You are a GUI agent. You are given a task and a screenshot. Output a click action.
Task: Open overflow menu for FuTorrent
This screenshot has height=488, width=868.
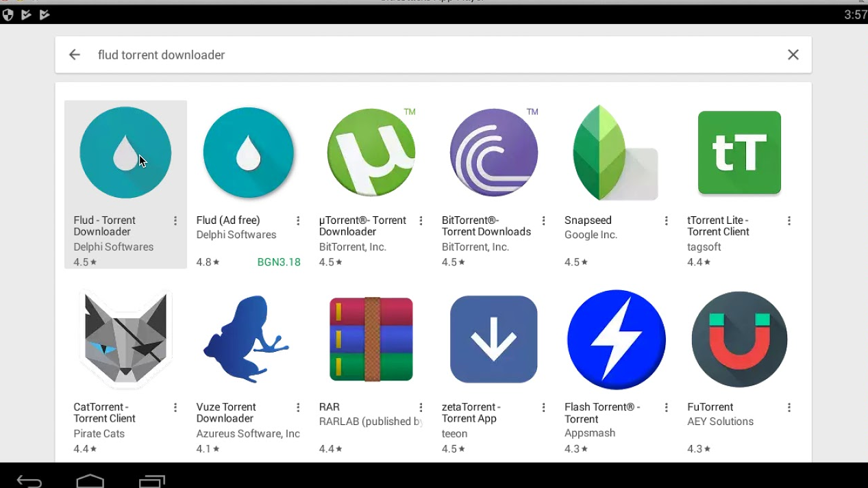tap(789, 407)
